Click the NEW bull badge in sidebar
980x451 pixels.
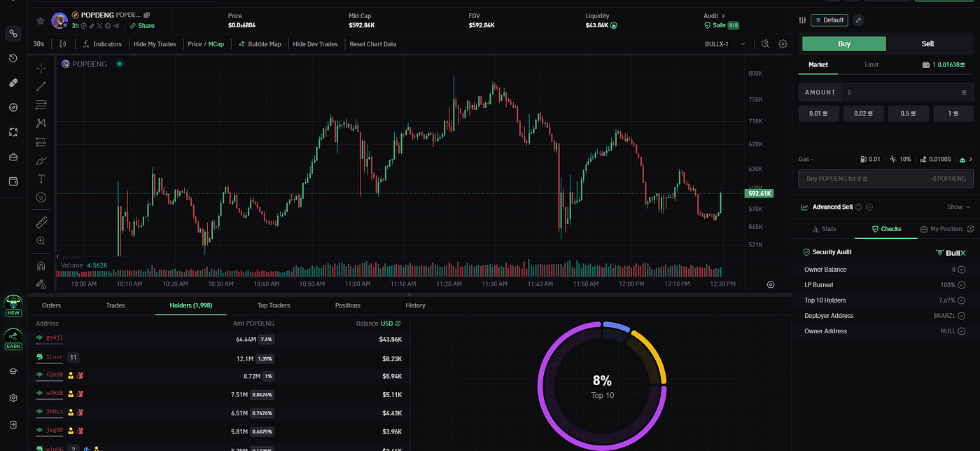(13, 306)
